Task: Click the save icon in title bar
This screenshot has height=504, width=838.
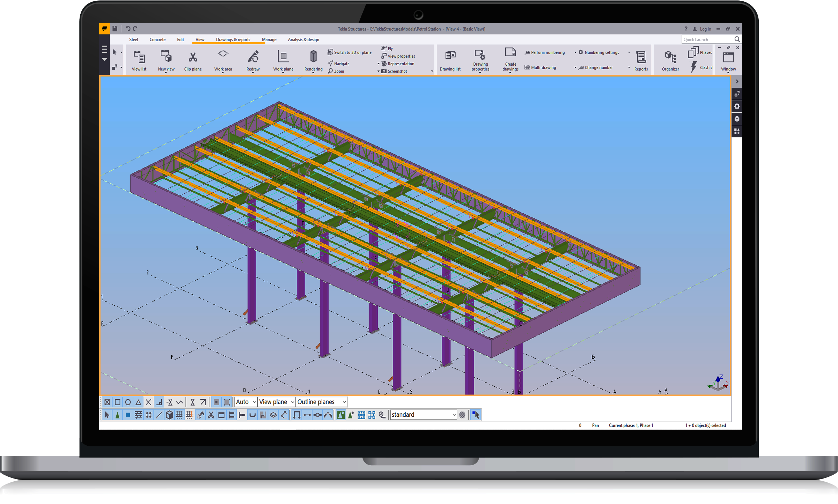Action: tap(115, 29)
